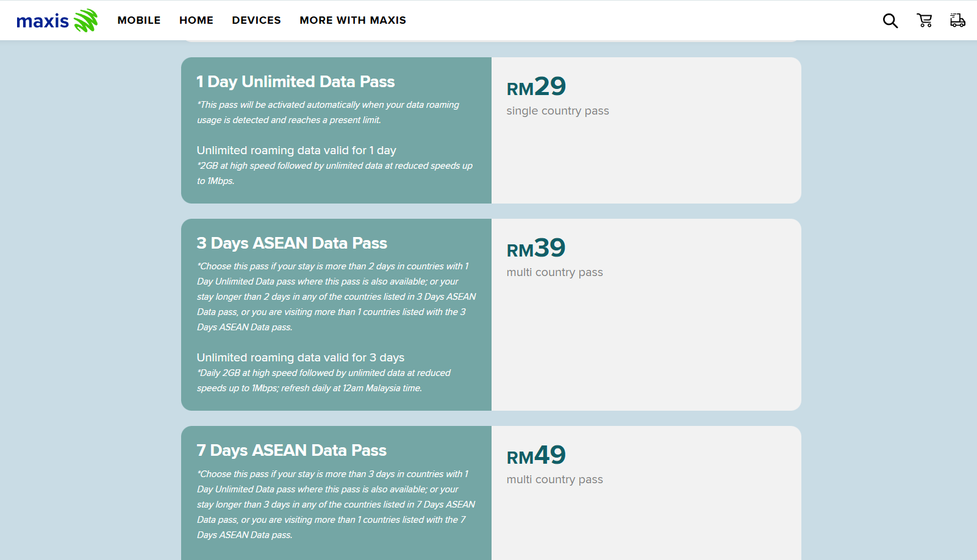The width and height of the screenshot is (977, 560).
Task: Open the shopping cart
Action: 924,21
